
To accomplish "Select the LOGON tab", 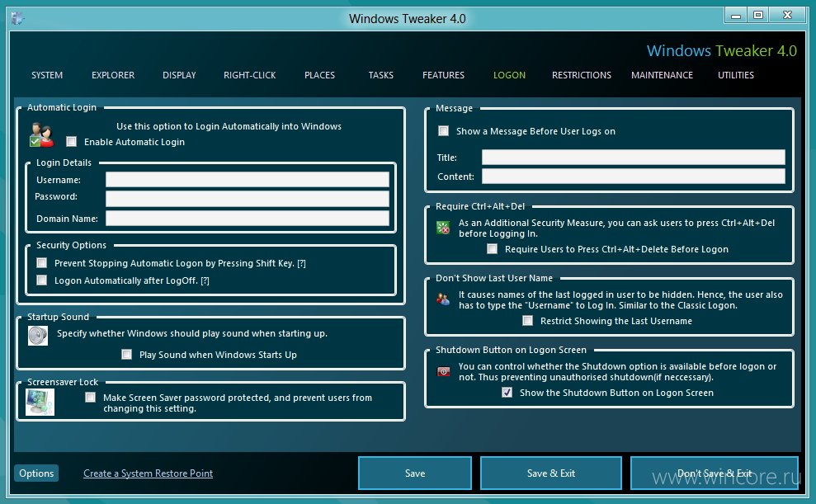I will click(509, 75).
